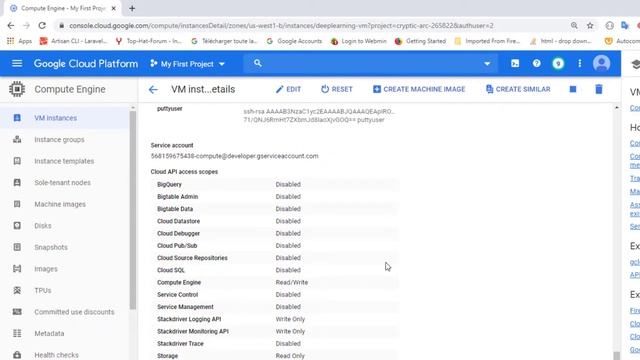640x360 pixels.
Task: Open Instance templates in sidebar
Action: coord(64,161)
